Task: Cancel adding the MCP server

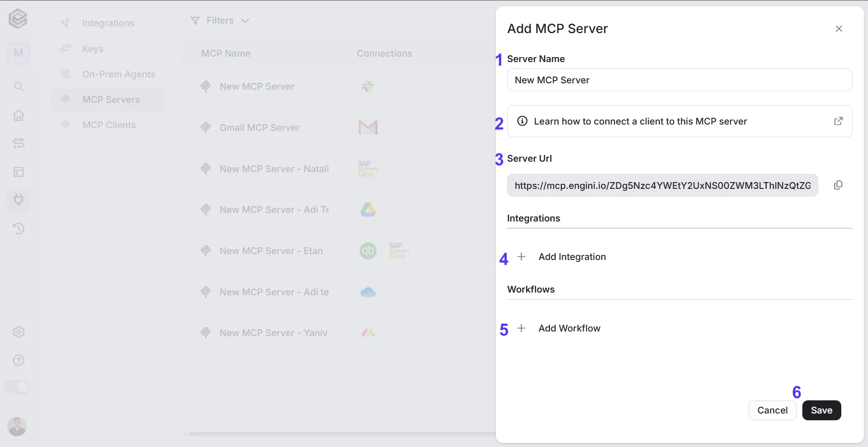Action: pos(772,410)
